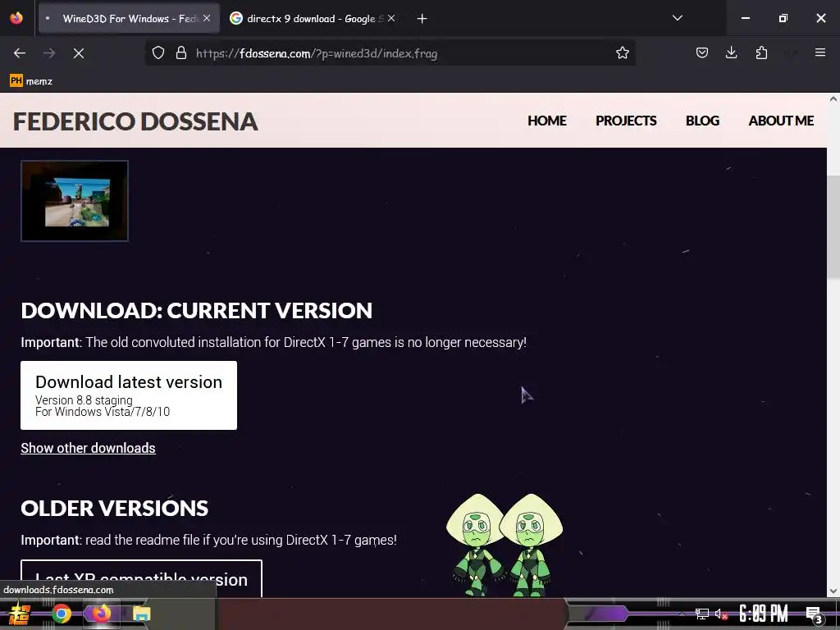840x630 pixels.
Task: Click the 6:09 PM clock
Action: [764, 614]
